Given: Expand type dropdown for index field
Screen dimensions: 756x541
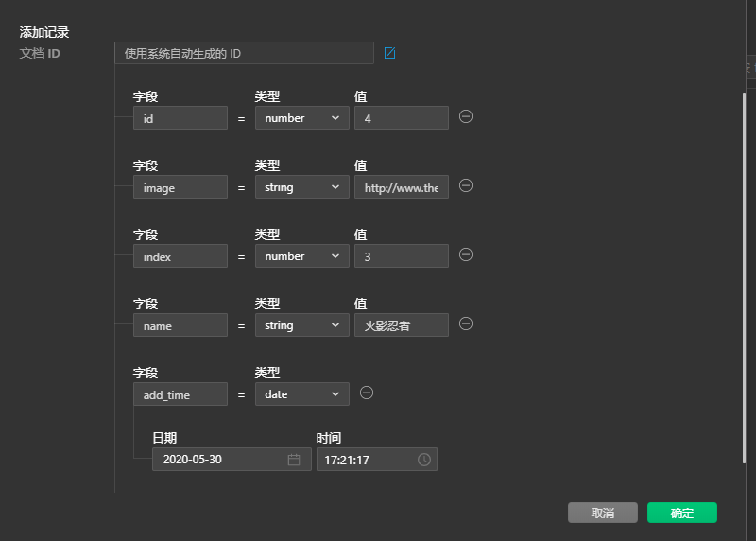Looking at the screenshot, I should [301, 256].
